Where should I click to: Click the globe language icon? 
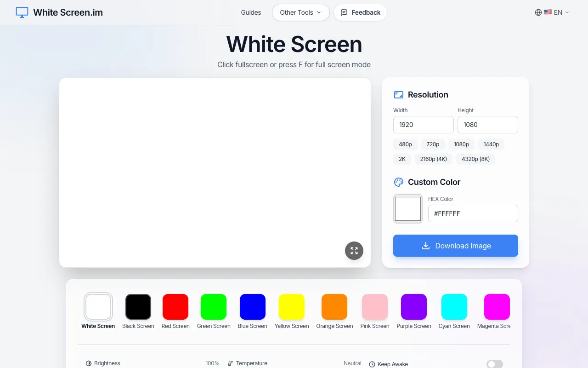(538, 12)
